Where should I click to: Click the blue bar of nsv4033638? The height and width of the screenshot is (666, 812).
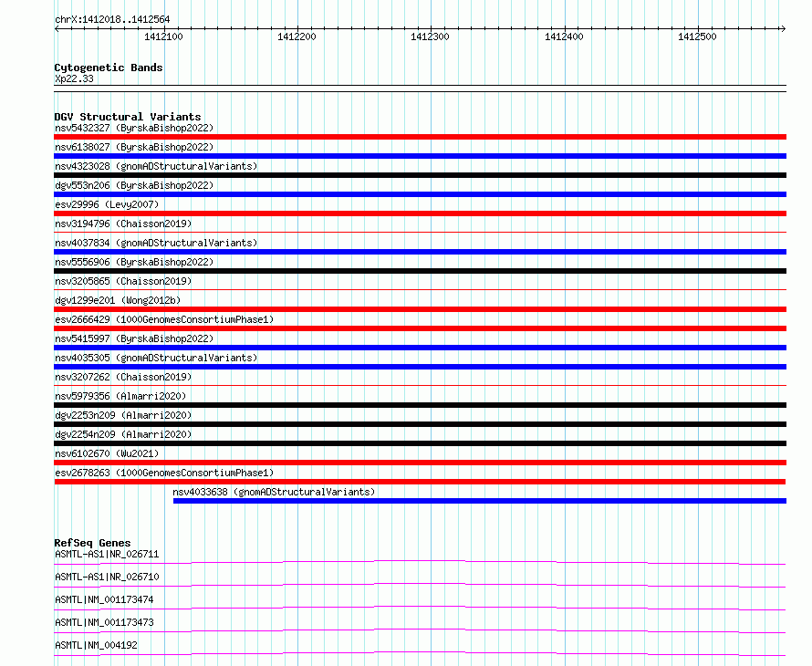point(480,501)
